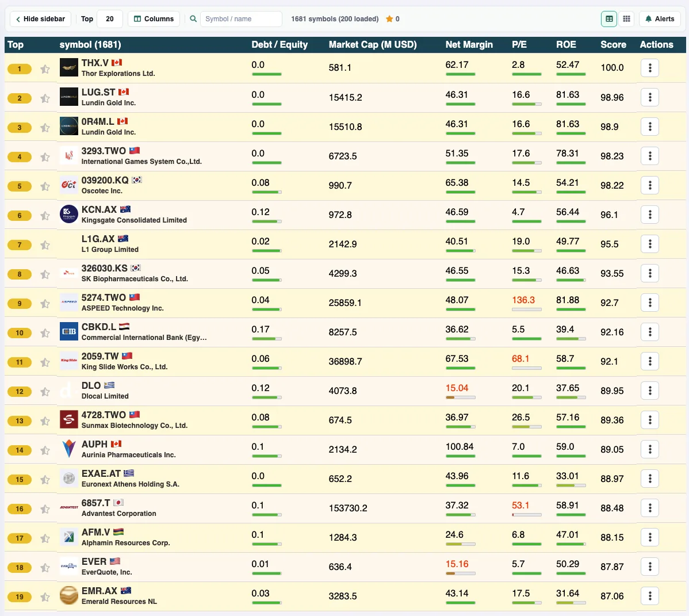Open the Columns chooser
The image size is (689, 616).
point(154,19)
